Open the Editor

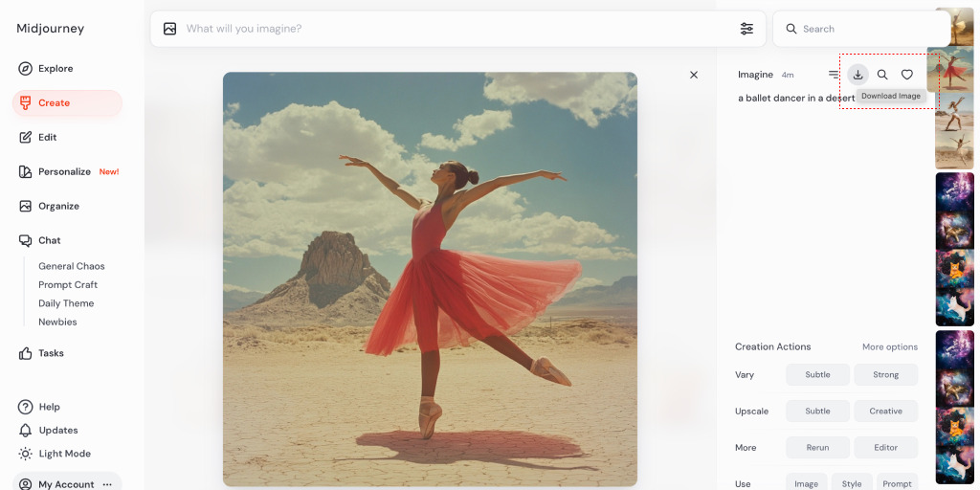pos(885,448)
